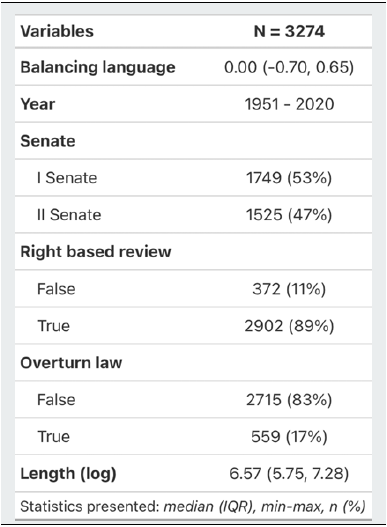Click the Year row label
Image resolution: width=387 pixels, height=527 pixels.
38,104
